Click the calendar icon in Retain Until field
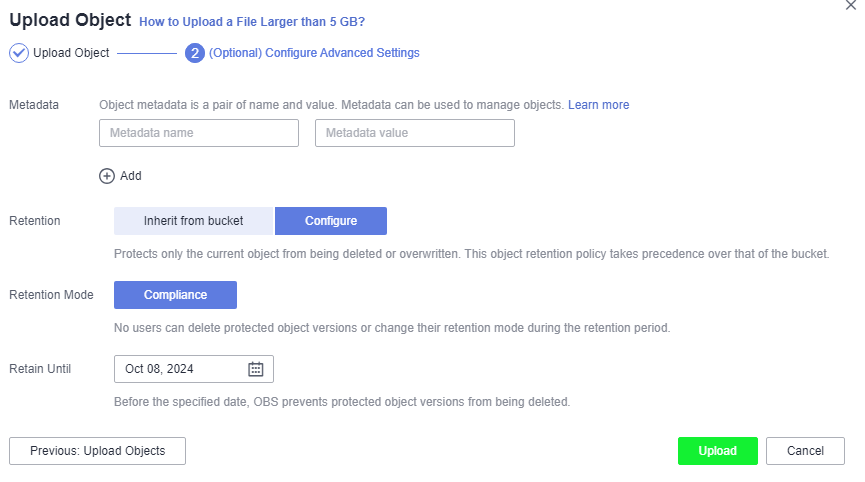This screenshot has width=865, height=482. coord(255,369)
